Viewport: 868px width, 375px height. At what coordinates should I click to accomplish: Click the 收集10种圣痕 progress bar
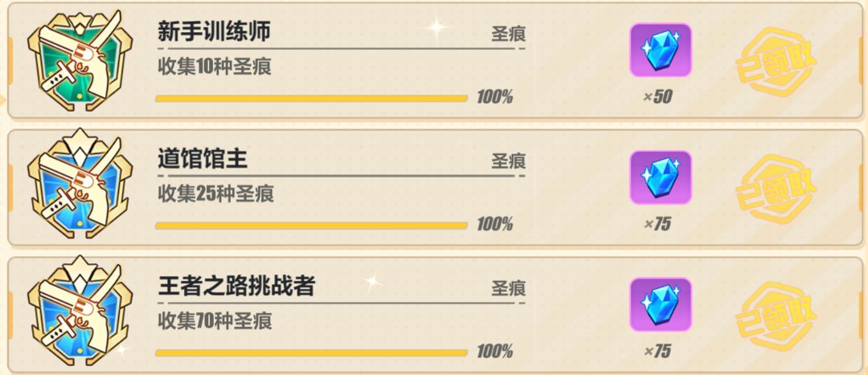coord(312,99)
